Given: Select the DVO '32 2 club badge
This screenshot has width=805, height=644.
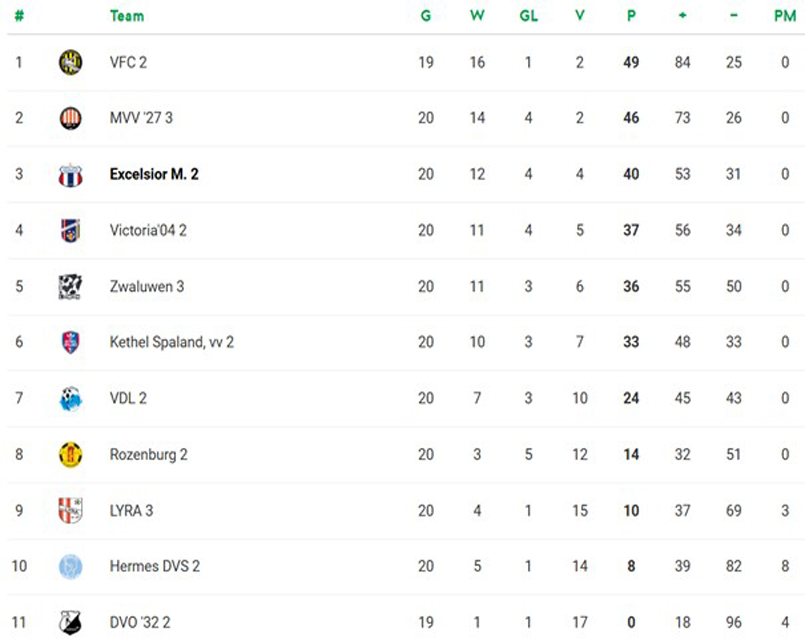Looking at the screenshot, I should pyautogui.click(x=70, y=622).
